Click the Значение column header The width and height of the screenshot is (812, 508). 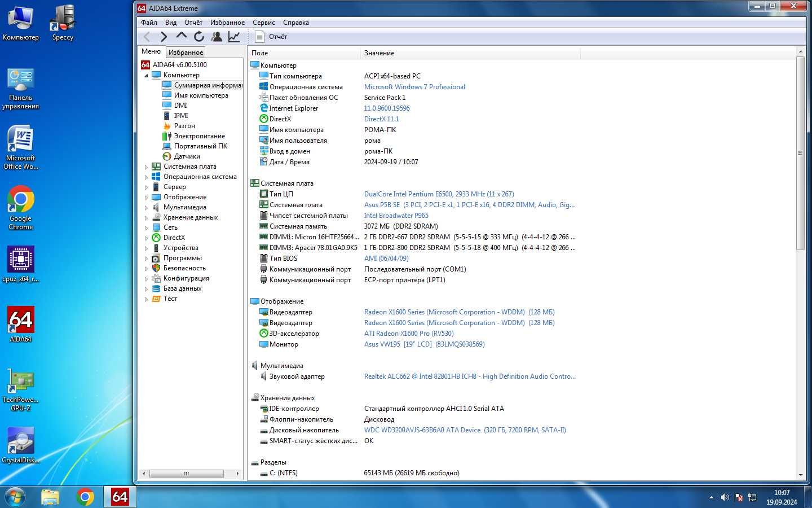(470, 52)
